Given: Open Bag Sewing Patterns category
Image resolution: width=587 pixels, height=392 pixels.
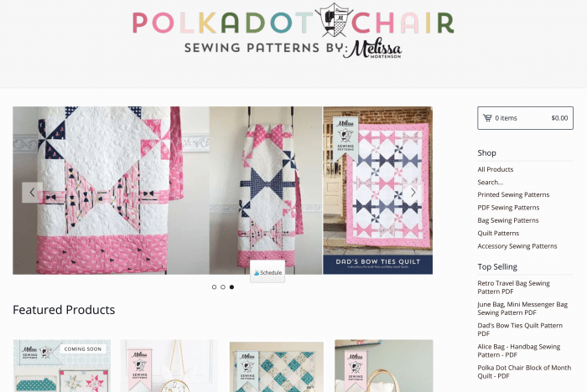Looking at the screenshot, I should tap(508, 220).
